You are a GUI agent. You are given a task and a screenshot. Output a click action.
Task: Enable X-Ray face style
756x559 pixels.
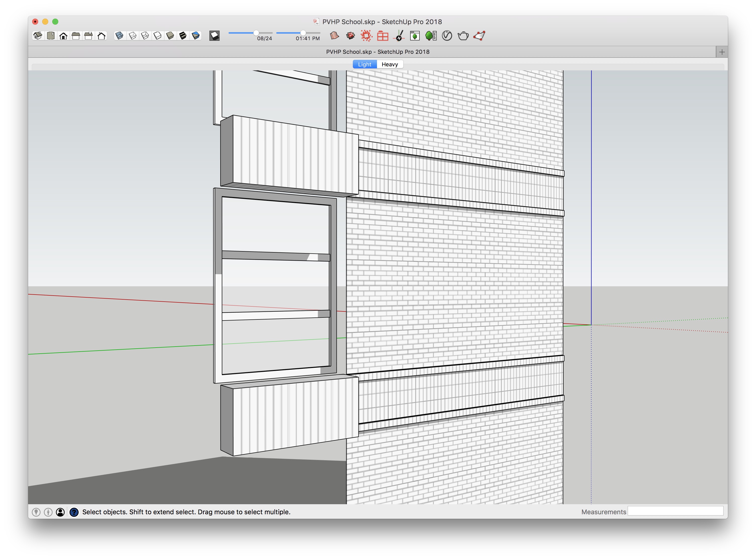click(119, 36)
